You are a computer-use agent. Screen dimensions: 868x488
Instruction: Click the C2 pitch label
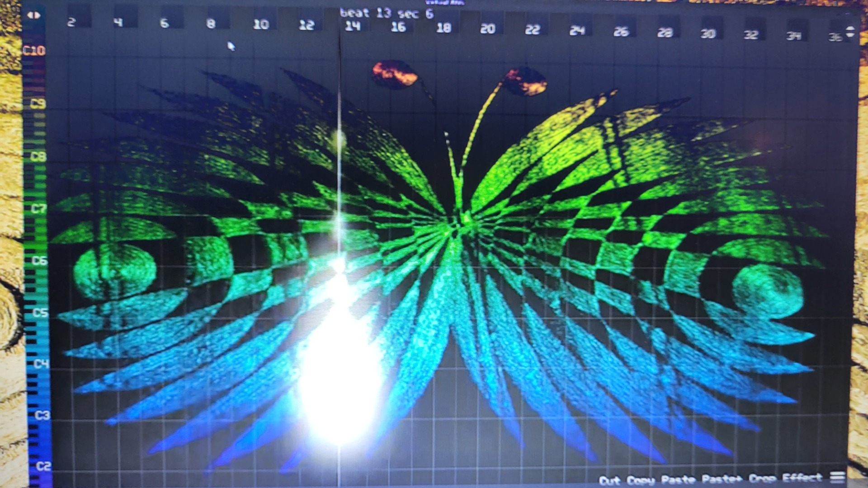(x=43, y=466)
